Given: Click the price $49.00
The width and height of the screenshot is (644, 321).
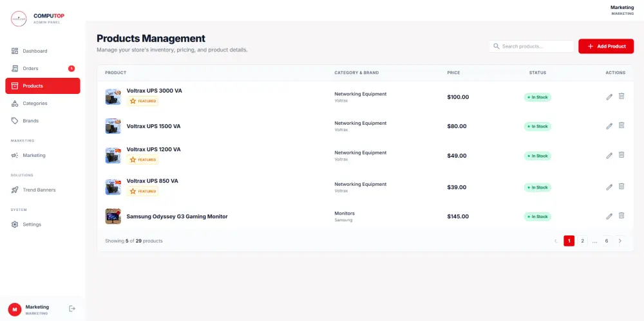Looking at the screenshot, I should (457, 156).
